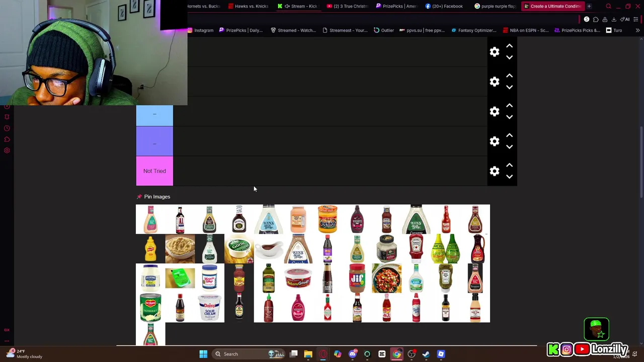The width and height of the screenshot is (644, 362).
Task: Pick the Garlic dipping sauce cup image
Action: tap(239, 249)
